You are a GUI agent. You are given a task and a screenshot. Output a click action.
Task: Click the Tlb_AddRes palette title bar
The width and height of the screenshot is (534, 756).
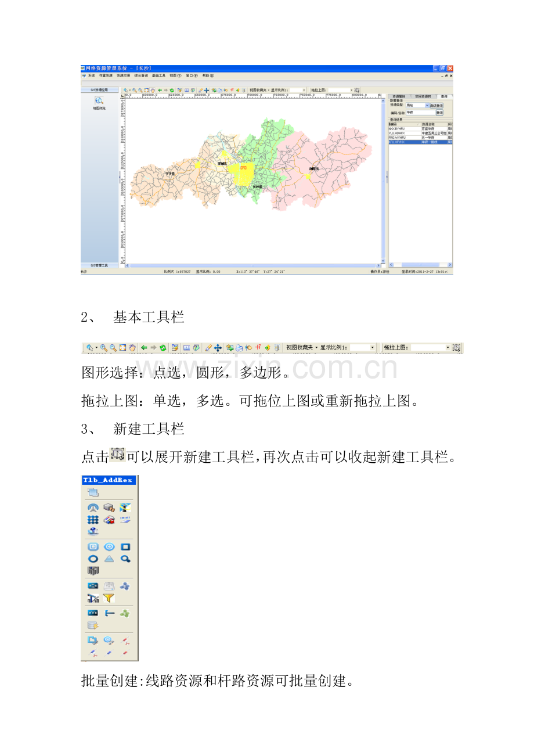pos(109,480)
